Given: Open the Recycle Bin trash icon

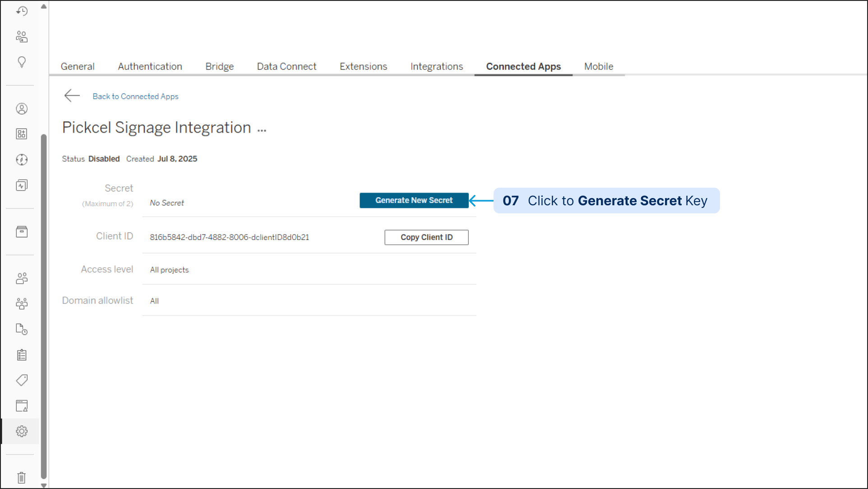Looking at the screenshot, I should [x=22, y=477].
